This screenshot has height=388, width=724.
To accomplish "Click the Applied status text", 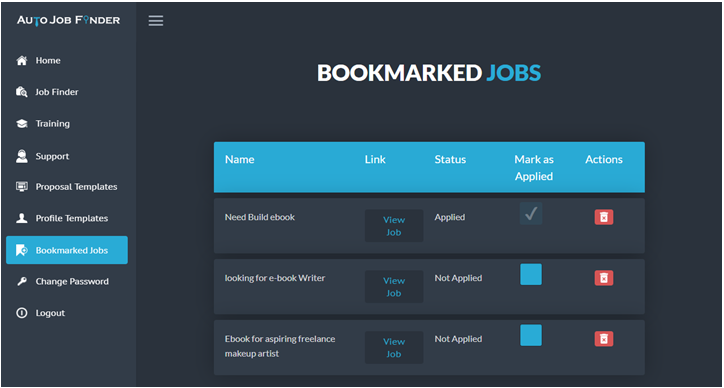I will click(x=450, y=217).
